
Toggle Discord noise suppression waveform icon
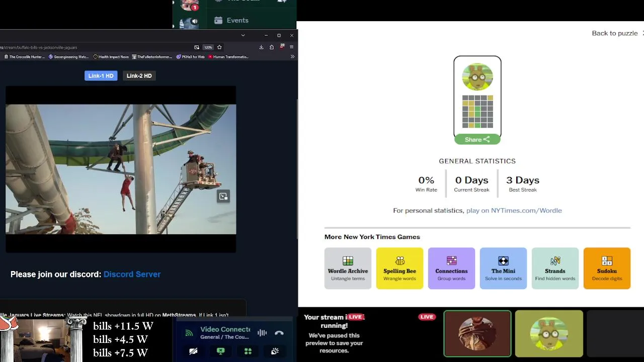[x=262, y=333]
